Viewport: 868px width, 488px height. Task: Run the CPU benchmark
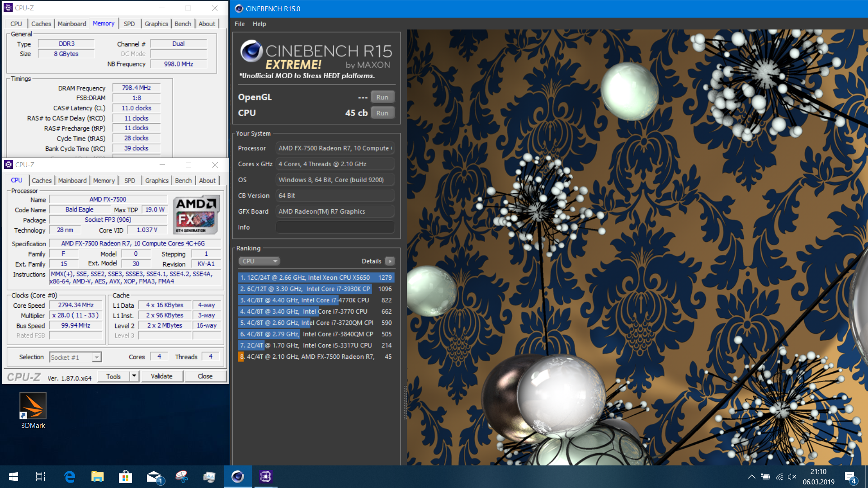point(382,113)
